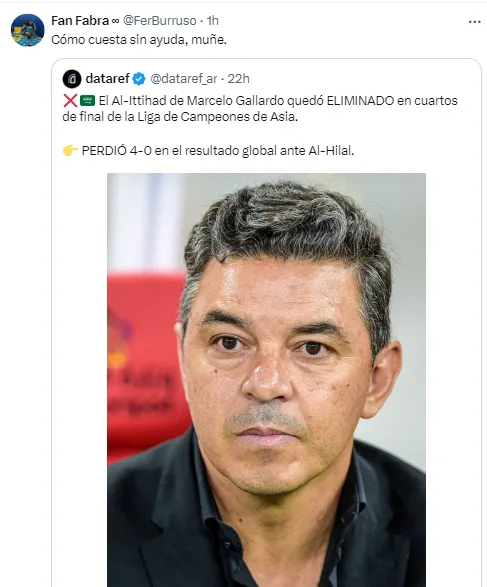Click the red X emoji in quoted tweet
487x587 pixels.
(70, 101)
